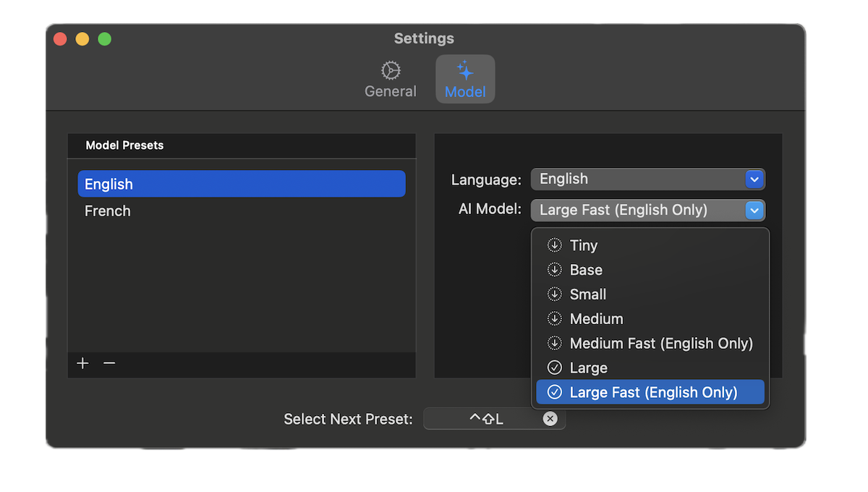Click the checkmark icon beside Large Fast
Viewport: 868px width, 492px height.
coord(555,392)
